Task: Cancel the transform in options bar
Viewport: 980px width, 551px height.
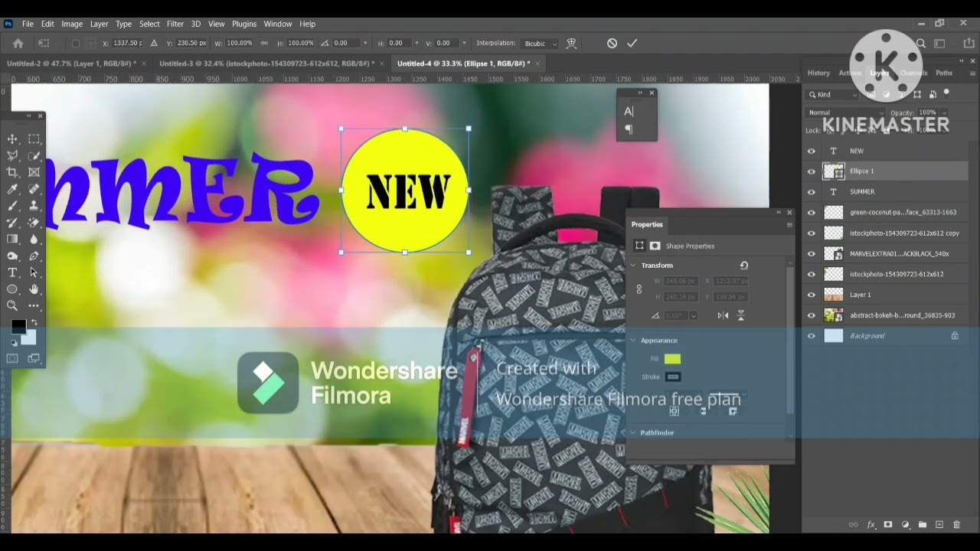Action: [612, 44]
